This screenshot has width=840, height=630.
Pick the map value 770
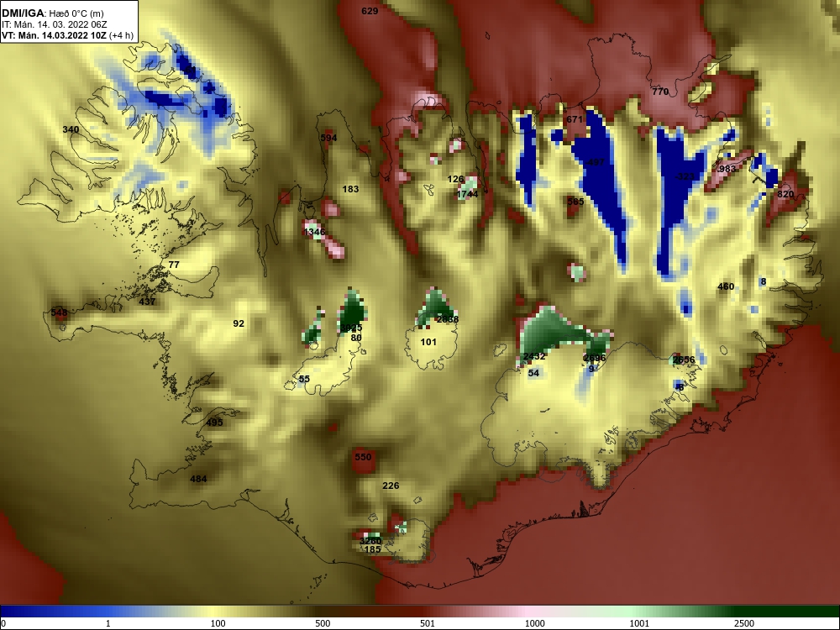click(x=660, y=92)
